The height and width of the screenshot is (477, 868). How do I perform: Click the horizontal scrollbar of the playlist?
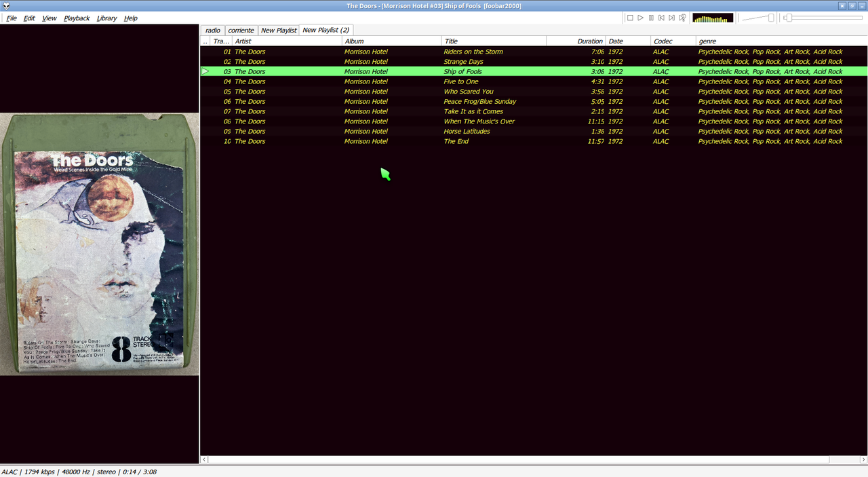(519, 459)
